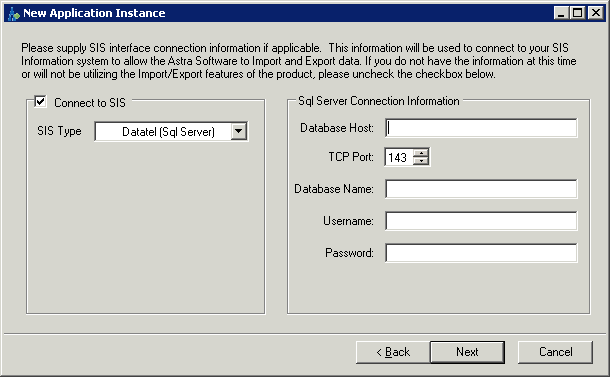Click into the Username field
This screenshot has width=610, height=377.
pyautogui.click(x=481, y=221)
